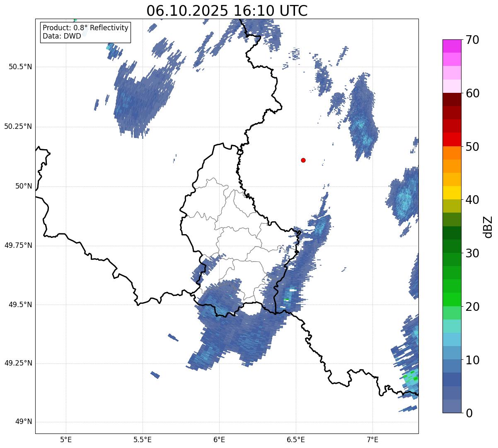Click the colorbar tick value 0
The image size is (498, 448).
(469, 413)
